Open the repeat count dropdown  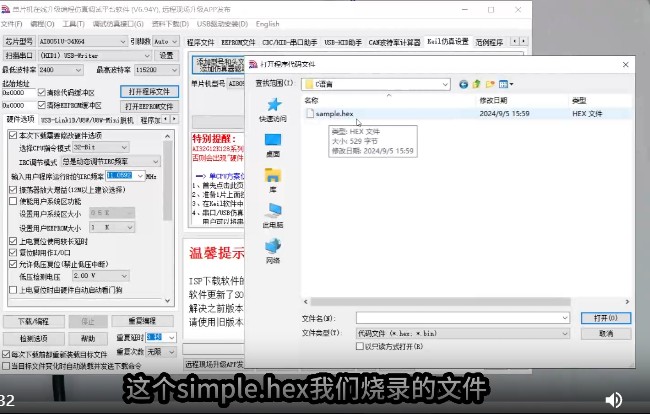(x=171, y=352)
